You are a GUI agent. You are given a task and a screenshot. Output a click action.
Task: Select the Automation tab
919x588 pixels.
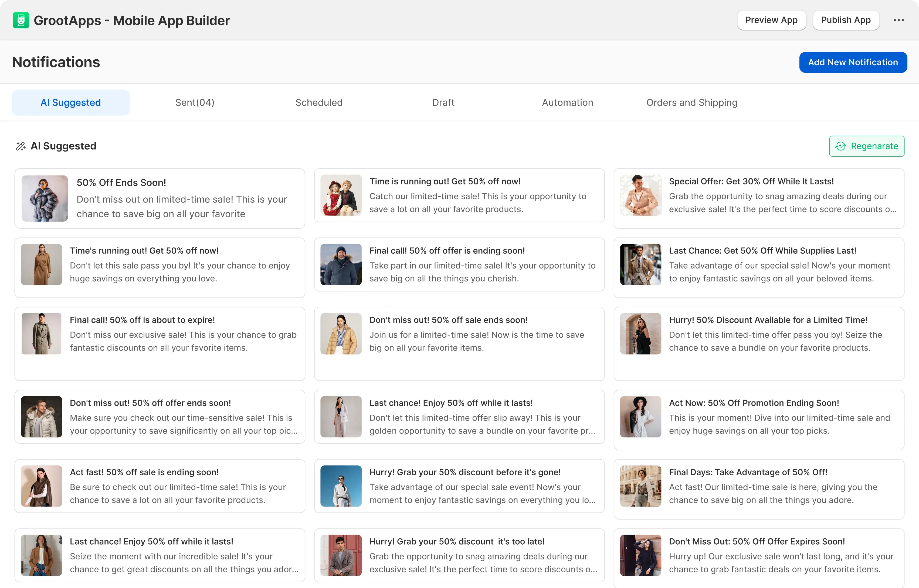(567, 102)
